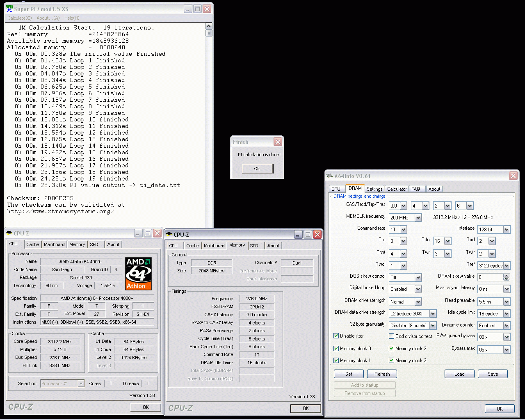Adjust DRAM skew value stepper
The image size is (525, 420).
click(507, 278)
